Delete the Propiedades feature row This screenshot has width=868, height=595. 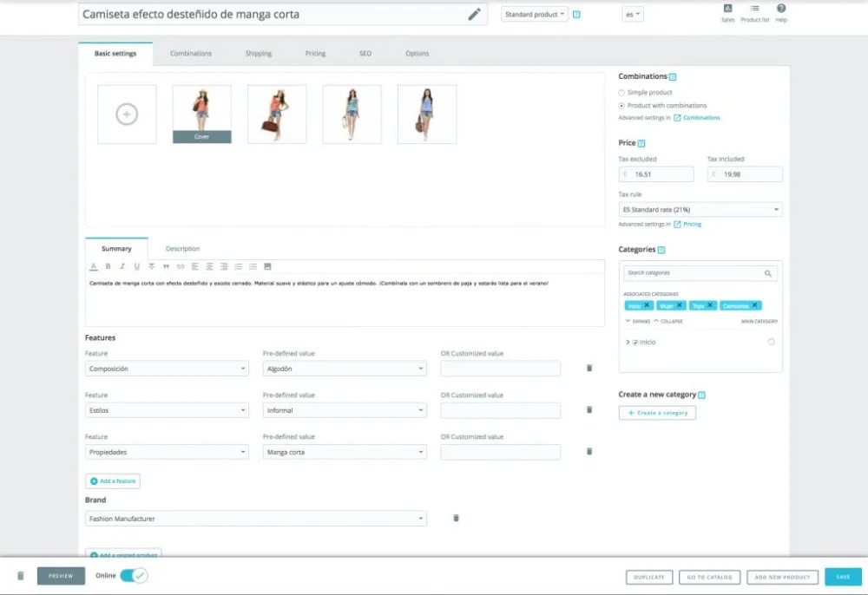click(x=589, y=451)
